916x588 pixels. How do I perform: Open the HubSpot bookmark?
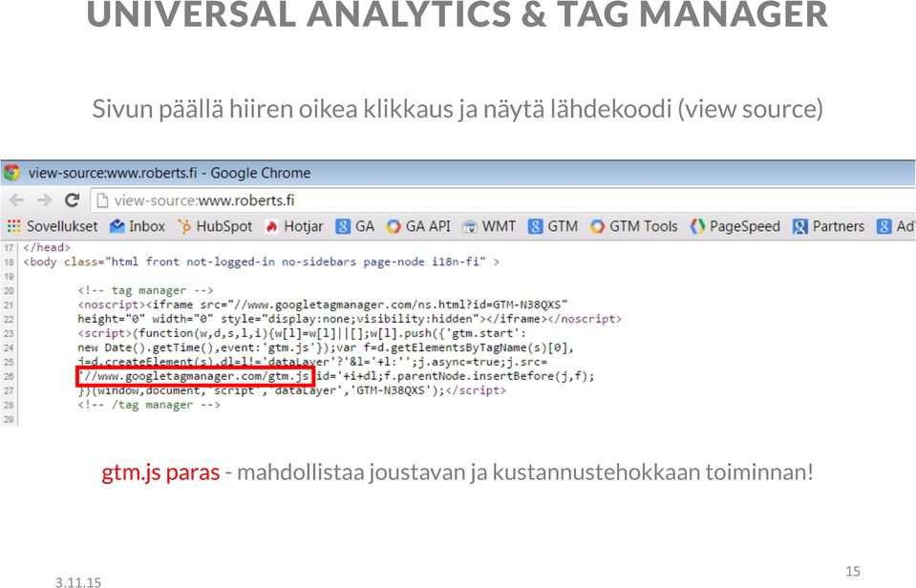[x=215, y=226]
